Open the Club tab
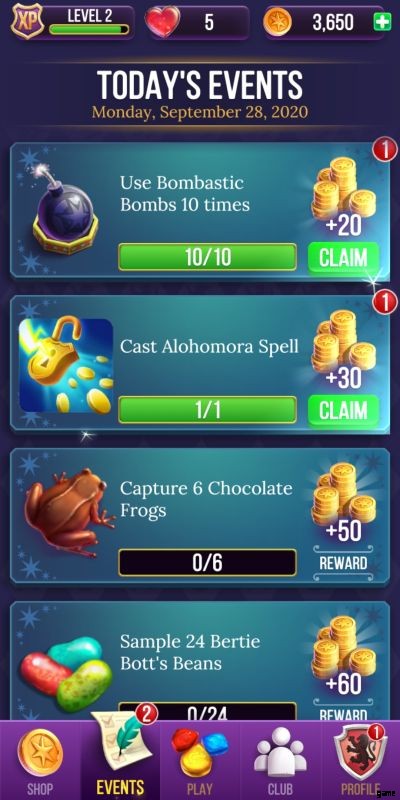The height and width of the screenshot is (800, 400). [x=280, y=761]
